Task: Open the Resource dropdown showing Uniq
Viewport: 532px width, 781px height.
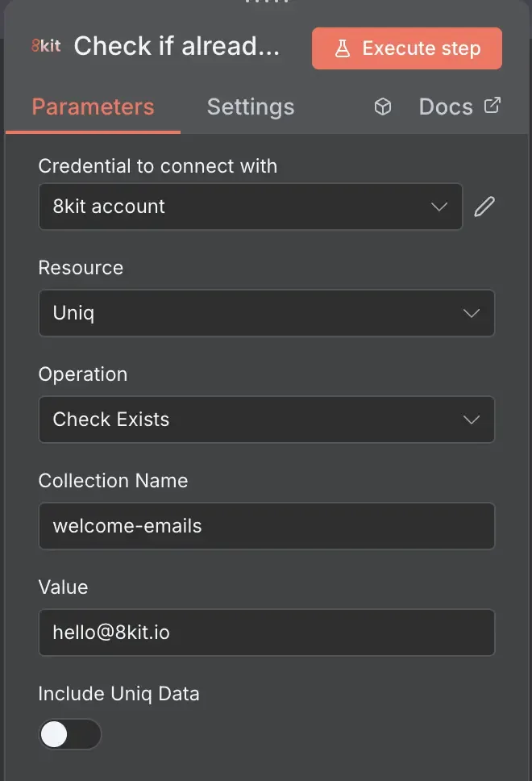Action: tap(267, 313)
